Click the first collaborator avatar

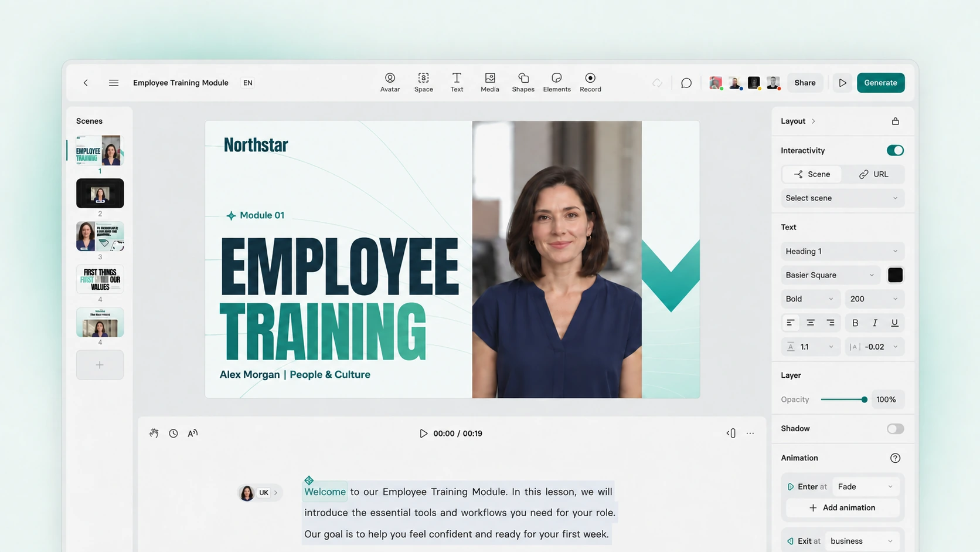[x=715, y=83]
